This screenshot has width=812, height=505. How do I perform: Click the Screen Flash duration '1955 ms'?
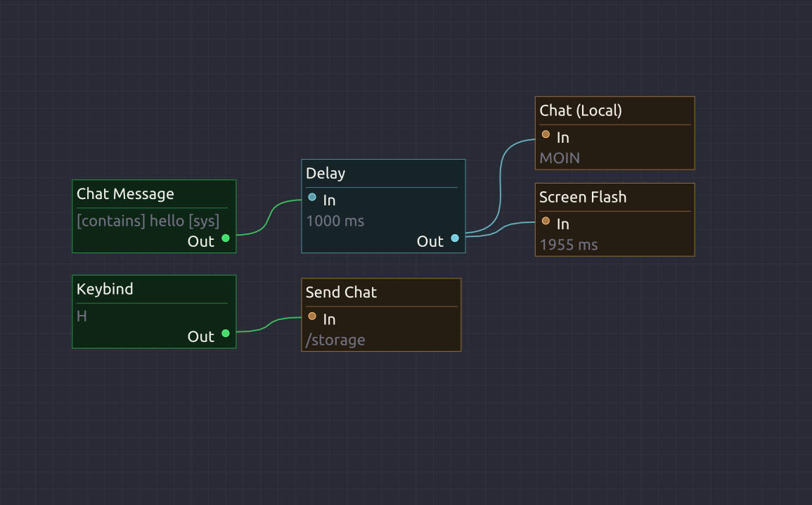(569, 245)
